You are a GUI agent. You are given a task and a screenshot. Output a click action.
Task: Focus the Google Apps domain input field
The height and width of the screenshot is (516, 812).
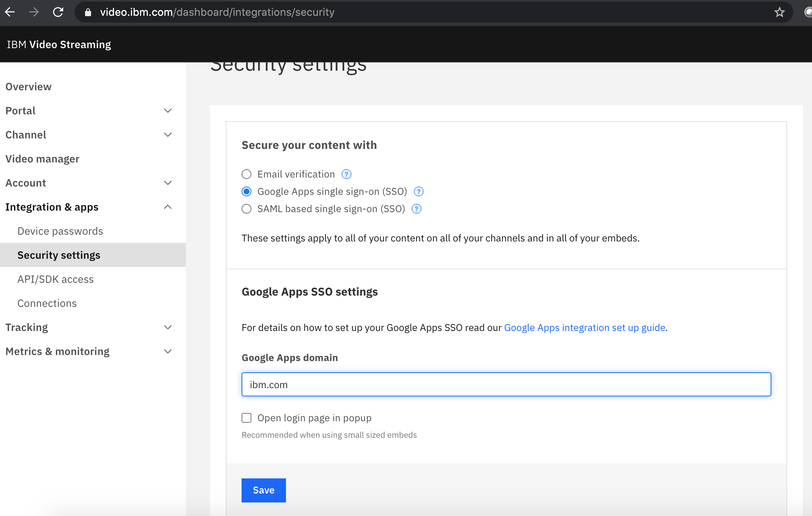[x=506, y=384]
